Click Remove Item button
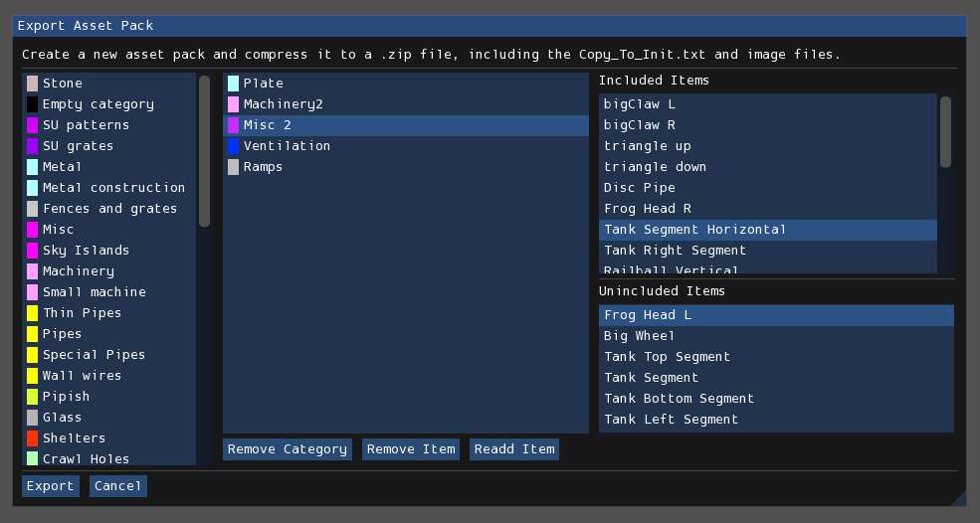 tap(411, 449)
